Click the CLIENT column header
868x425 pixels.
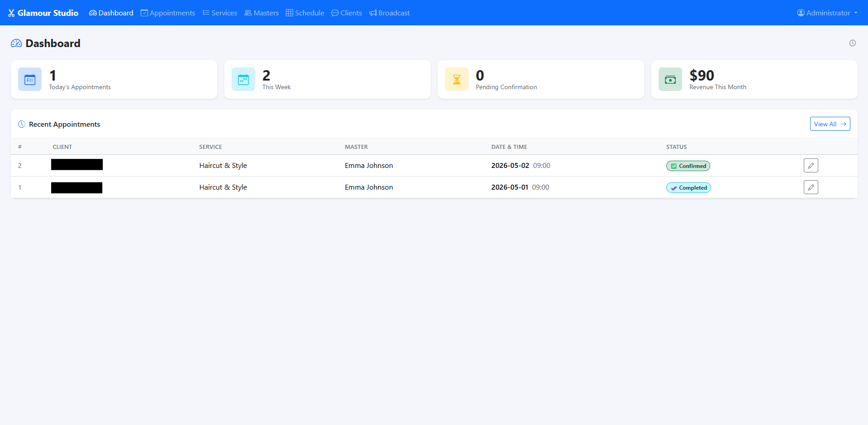(x=62, y=147)
